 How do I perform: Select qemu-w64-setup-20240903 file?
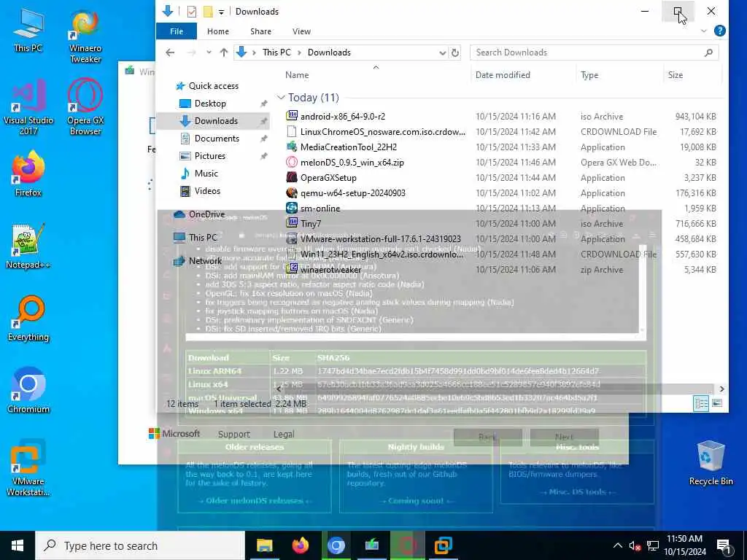(352, 192)
